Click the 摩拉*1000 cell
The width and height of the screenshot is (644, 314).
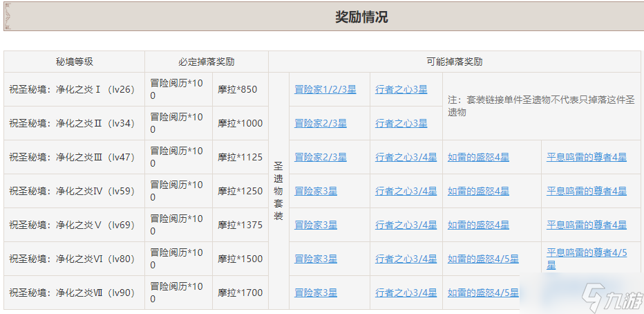[x=240, y=123]
